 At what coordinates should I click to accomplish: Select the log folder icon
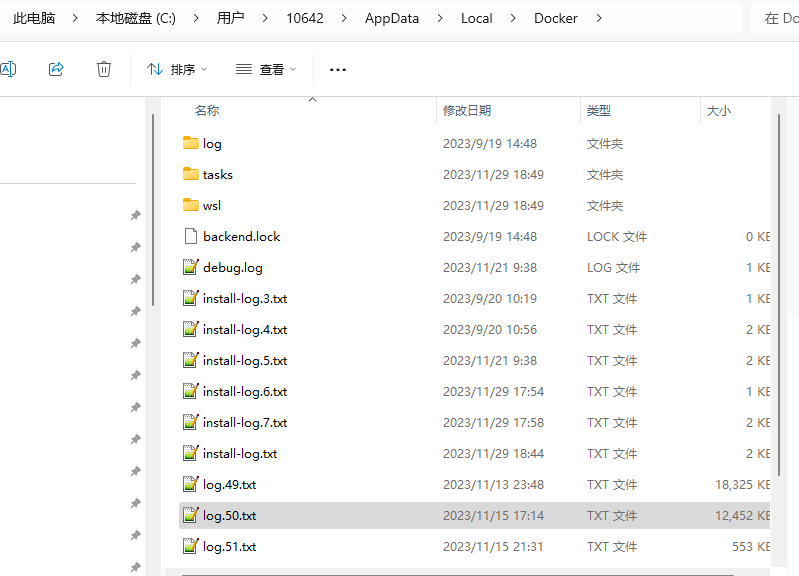pyautogui.click(x=191, y=143)
